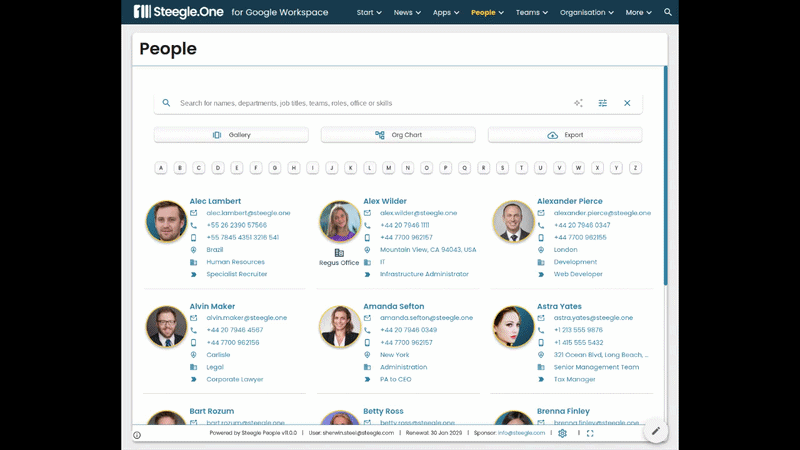800x450 pixels.
Task: Click Specialist Recruiter job title text
Action: 237,274
